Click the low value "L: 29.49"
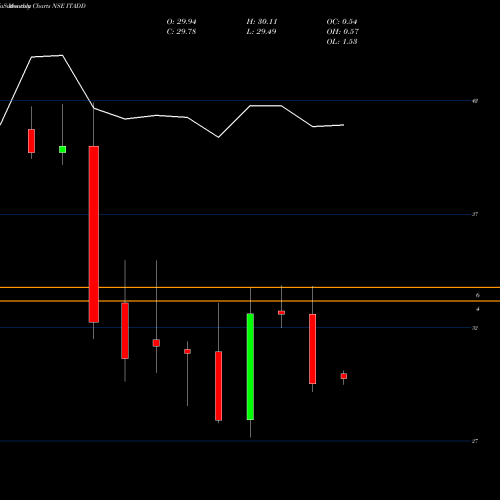This screenshot has width=500, height=500. click(x=261, y=32)
